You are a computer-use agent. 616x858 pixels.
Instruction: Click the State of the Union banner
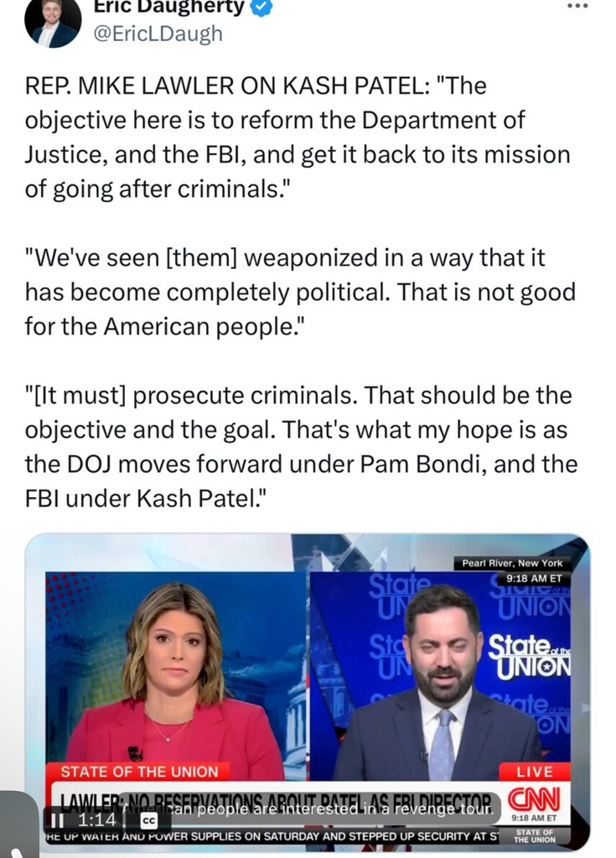pos(139,772)
